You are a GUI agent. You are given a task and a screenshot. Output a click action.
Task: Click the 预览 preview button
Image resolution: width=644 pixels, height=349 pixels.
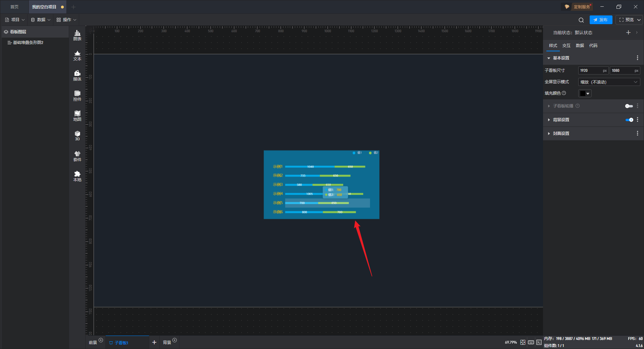click(627, 20)
